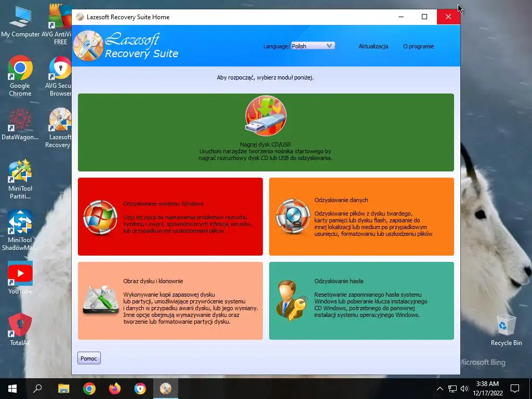532x399 pixels.
Task: Launch Chrome from the taskbar
Action: tap(89, 389)
